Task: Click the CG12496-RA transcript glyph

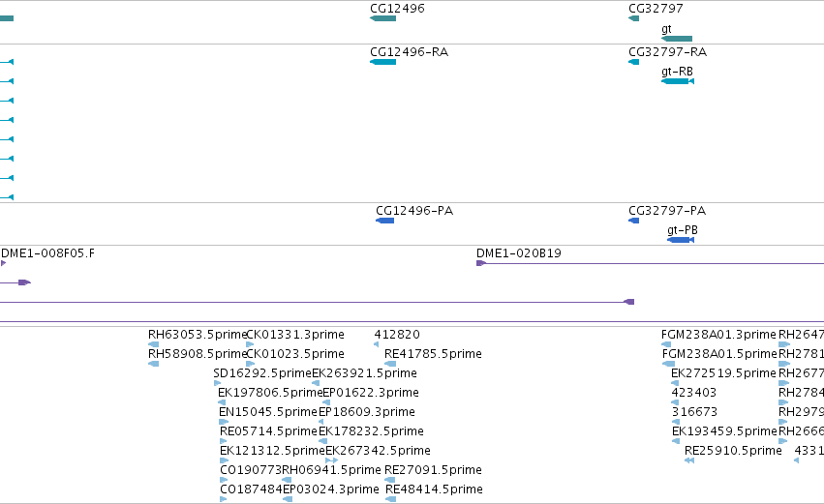Action: pos(383,62)
